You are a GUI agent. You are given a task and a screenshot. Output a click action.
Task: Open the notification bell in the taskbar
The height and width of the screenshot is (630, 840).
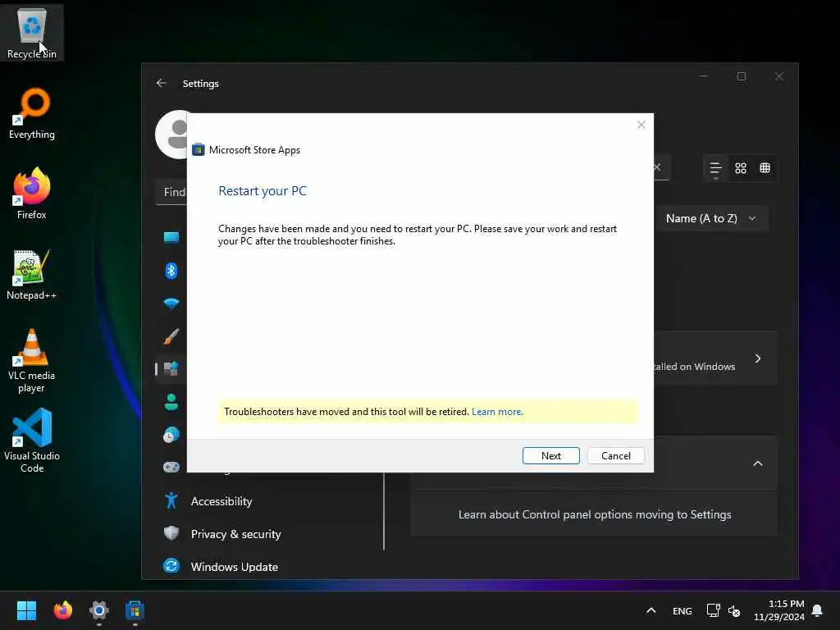(818, 610)
